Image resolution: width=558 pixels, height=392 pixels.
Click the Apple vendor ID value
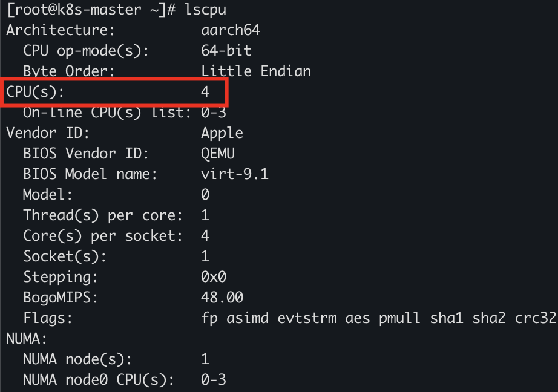point(222,133)
